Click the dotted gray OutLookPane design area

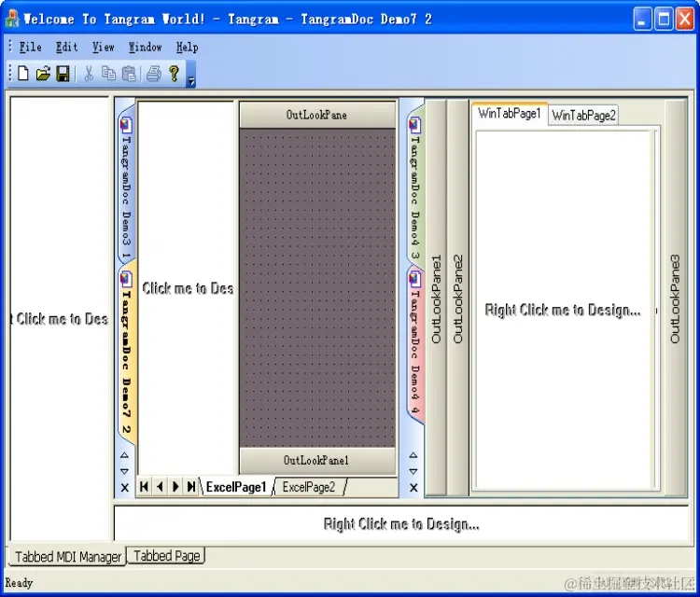tap(317, 288)
